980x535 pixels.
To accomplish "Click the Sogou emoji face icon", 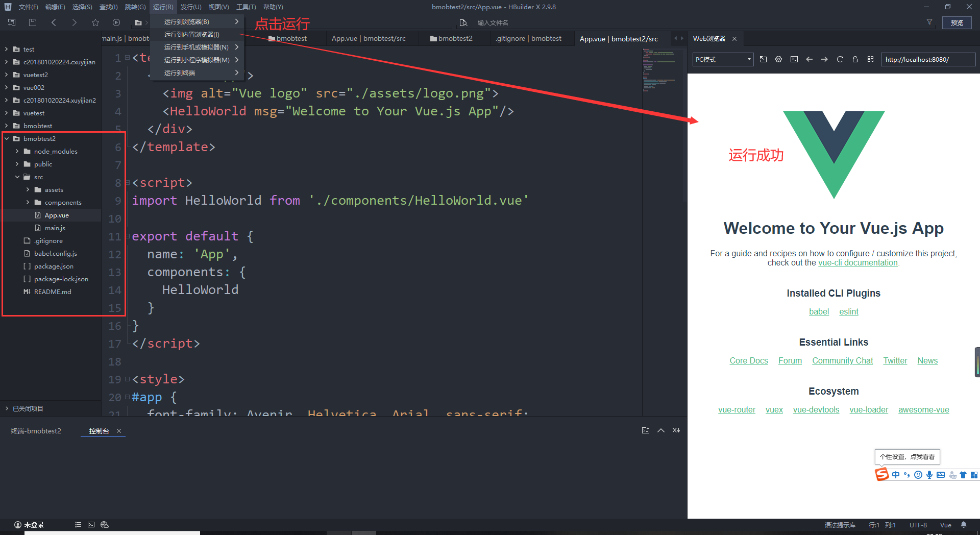I will click(918, 475).
